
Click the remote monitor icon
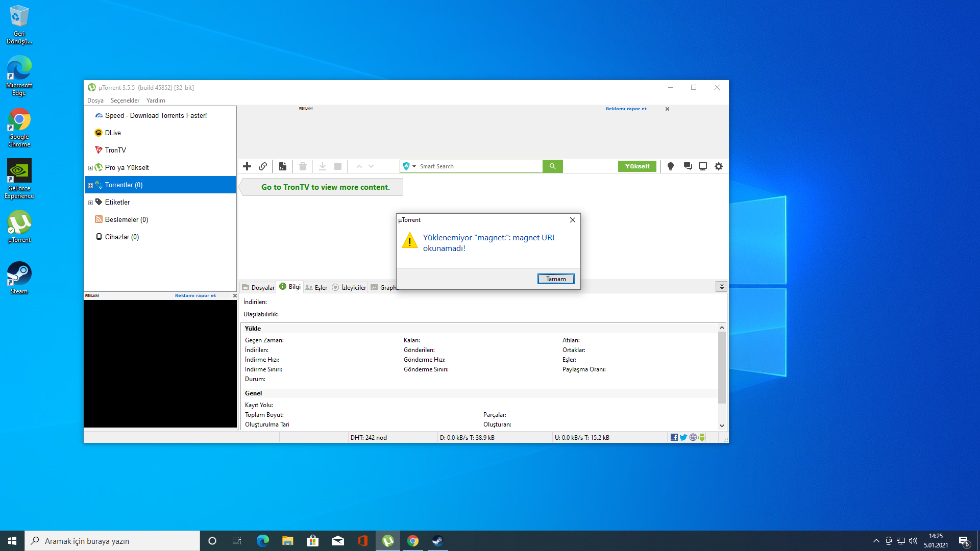(x=703, y=166)
